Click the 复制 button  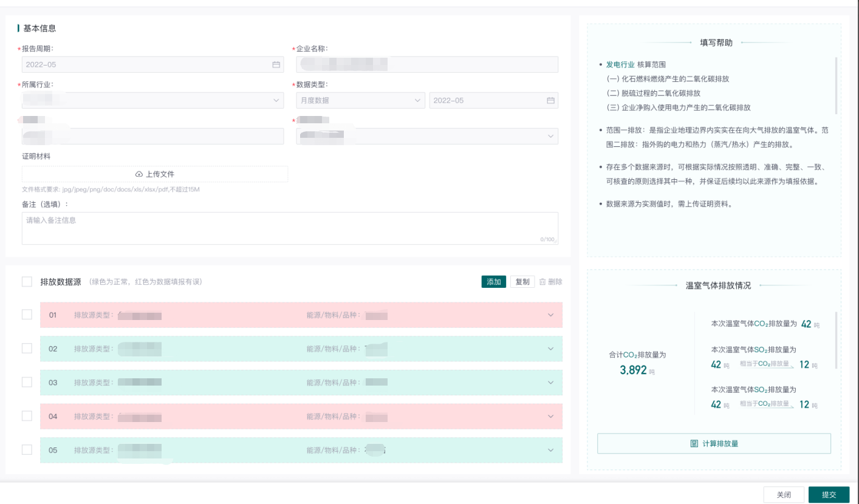point(522,282)
